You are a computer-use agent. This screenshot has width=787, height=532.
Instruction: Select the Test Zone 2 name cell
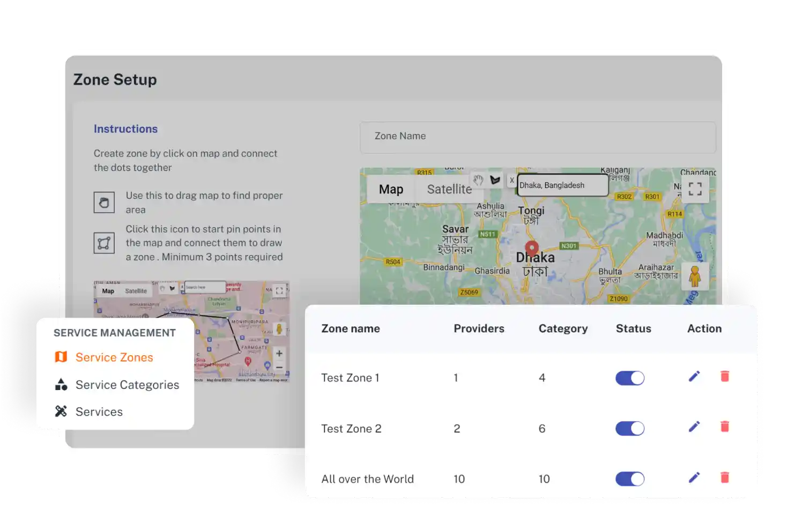351,429
